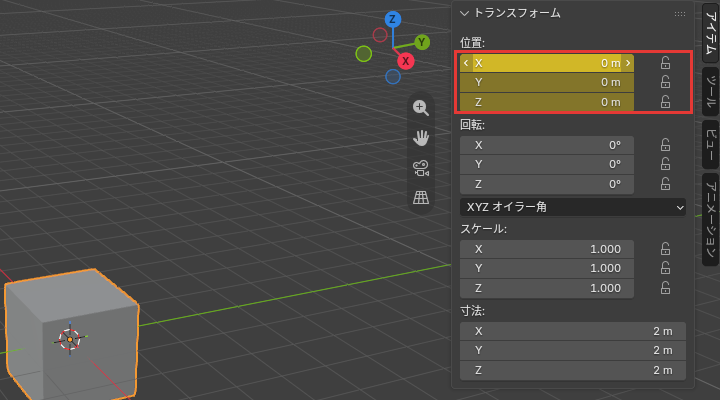Click the location X field showing 0 m

(547, 63)
